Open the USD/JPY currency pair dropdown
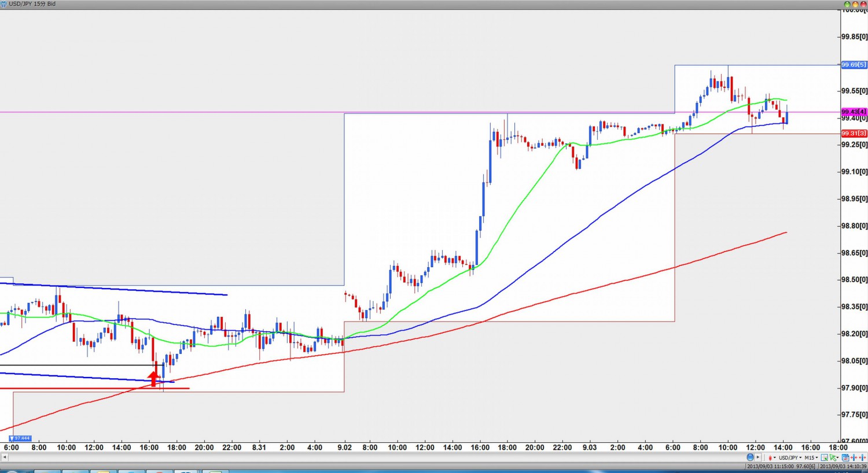 click(x=790, y=457)
